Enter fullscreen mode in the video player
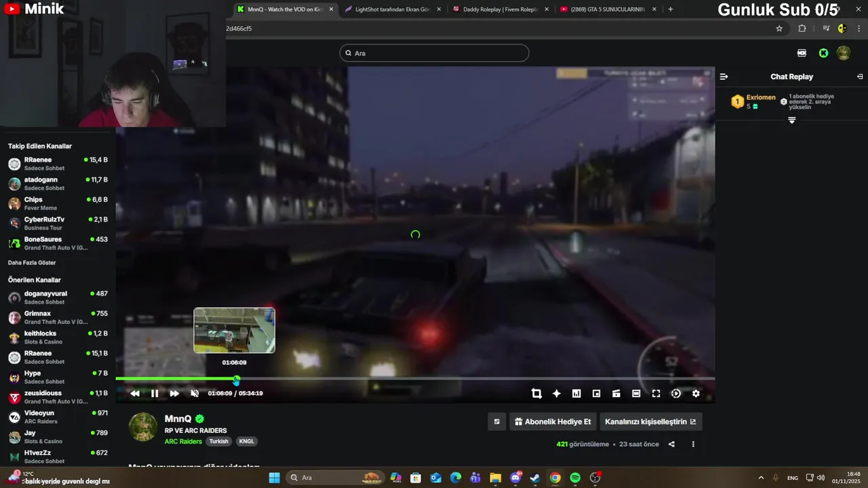This screenshot has width=868, height=488. pyautogui.click(x=656, y=393)
